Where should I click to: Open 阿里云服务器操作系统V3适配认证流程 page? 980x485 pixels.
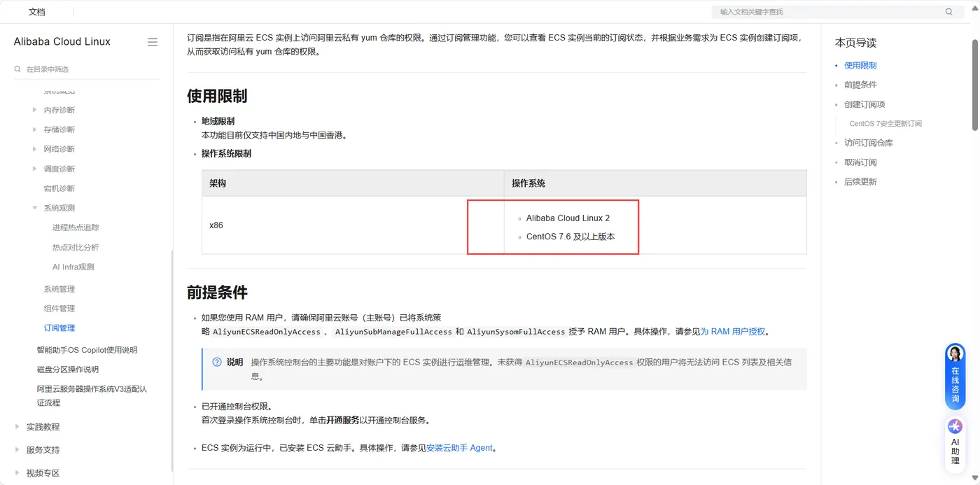pos(92,396)
